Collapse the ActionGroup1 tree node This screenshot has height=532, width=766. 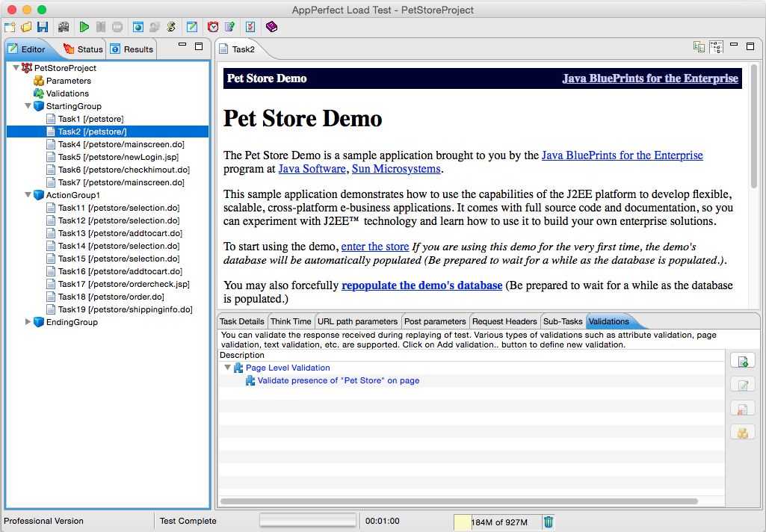28,195
